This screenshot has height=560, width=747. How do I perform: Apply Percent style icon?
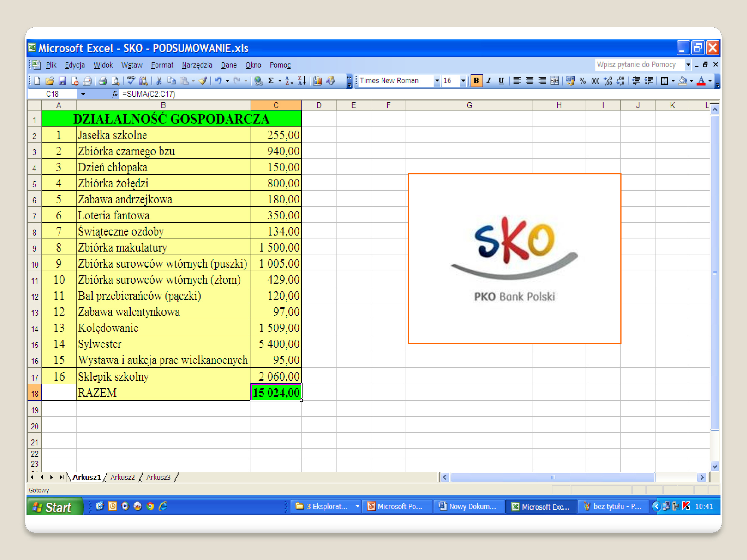(583, 81)
